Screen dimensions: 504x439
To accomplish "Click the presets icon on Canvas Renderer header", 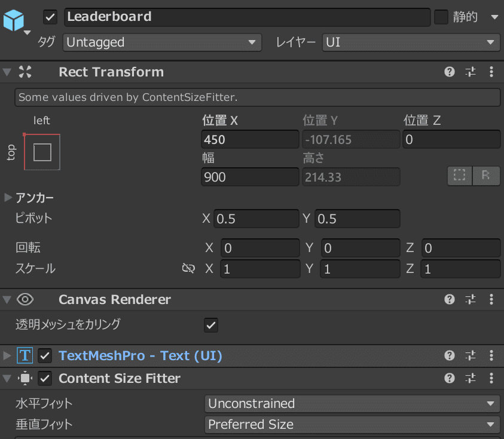I will (471, 299).
